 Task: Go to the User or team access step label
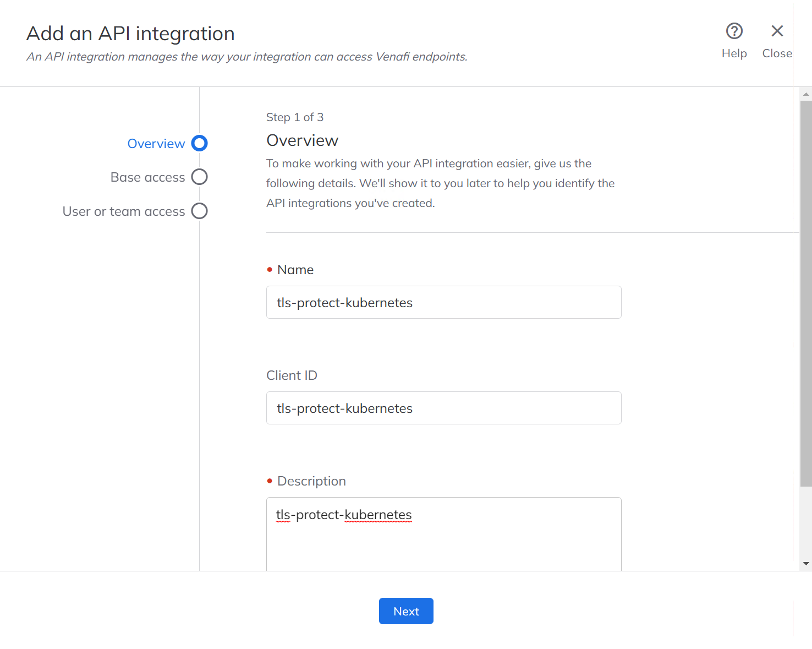click(124, 211)
